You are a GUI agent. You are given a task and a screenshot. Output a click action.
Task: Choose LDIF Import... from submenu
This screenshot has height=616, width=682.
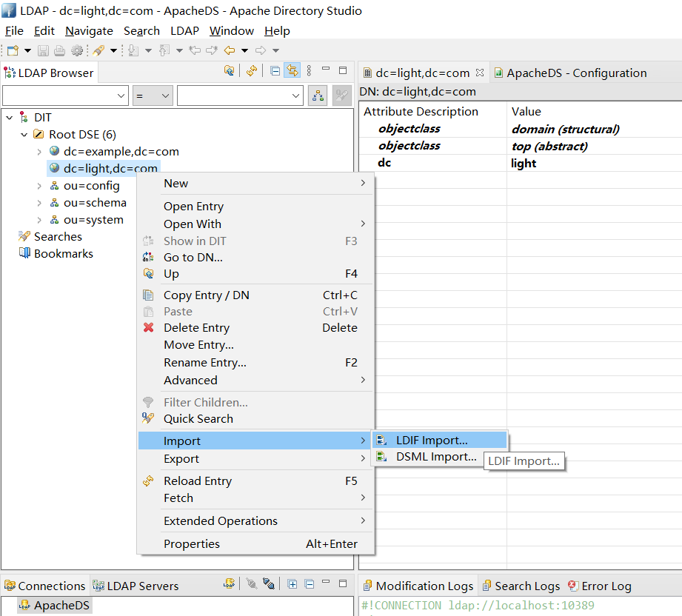(432, 441)
